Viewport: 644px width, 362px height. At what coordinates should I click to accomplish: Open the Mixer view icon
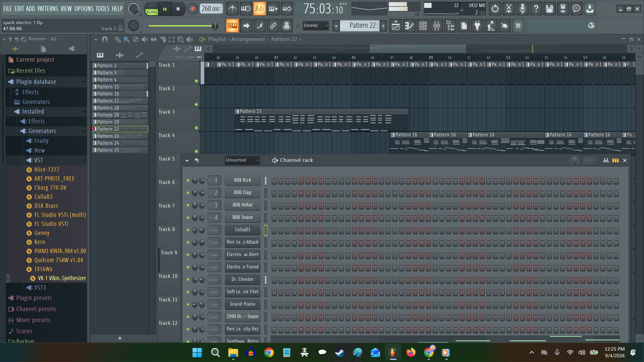(x=437, y=26)
